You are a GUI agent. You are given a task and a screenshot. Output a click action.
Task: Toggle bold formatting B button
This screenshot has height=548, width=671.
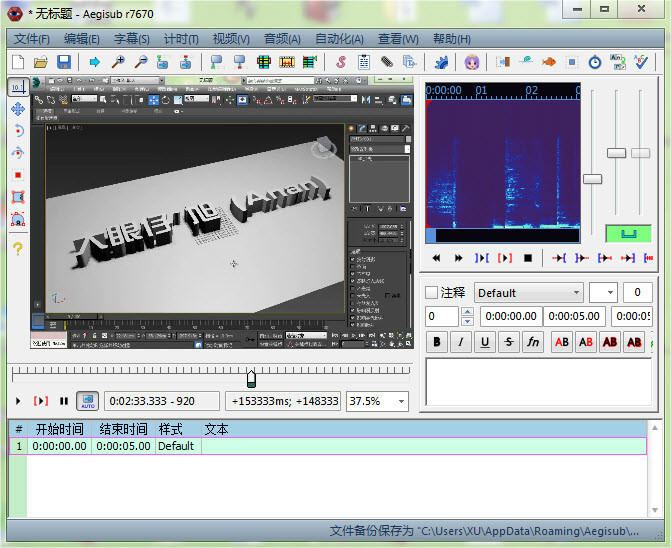point(437,342)
